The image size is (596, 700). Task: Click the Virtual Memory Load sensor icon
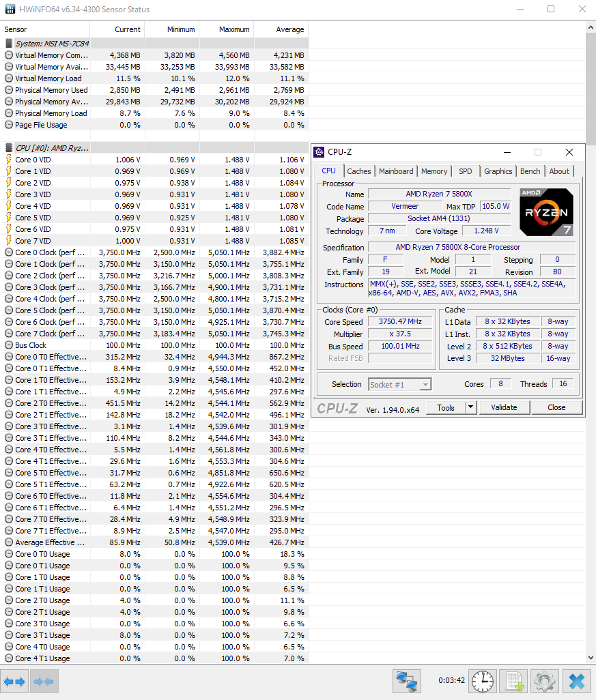(8, 78)
